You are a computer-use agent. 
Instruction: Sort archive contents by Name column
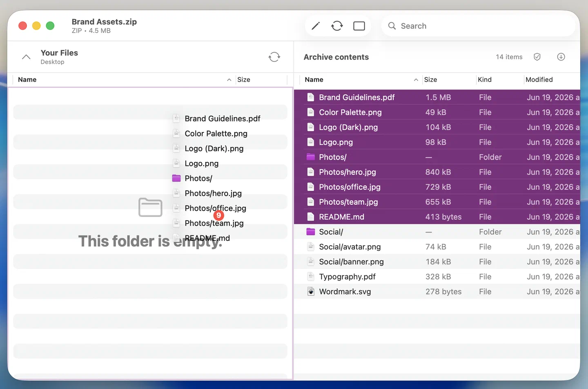point(314,80)
